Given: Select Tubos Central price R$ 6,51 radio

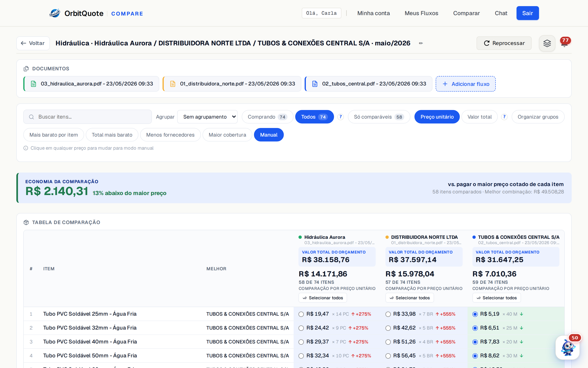Looking at the screenshot, I should [x=475, y=328].
